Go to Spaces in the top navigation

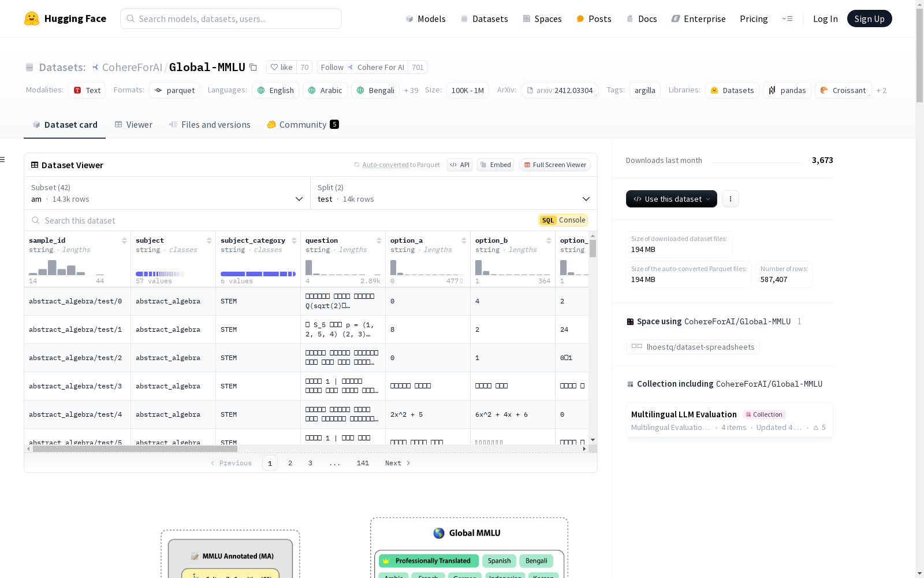[x=542, y=18]
